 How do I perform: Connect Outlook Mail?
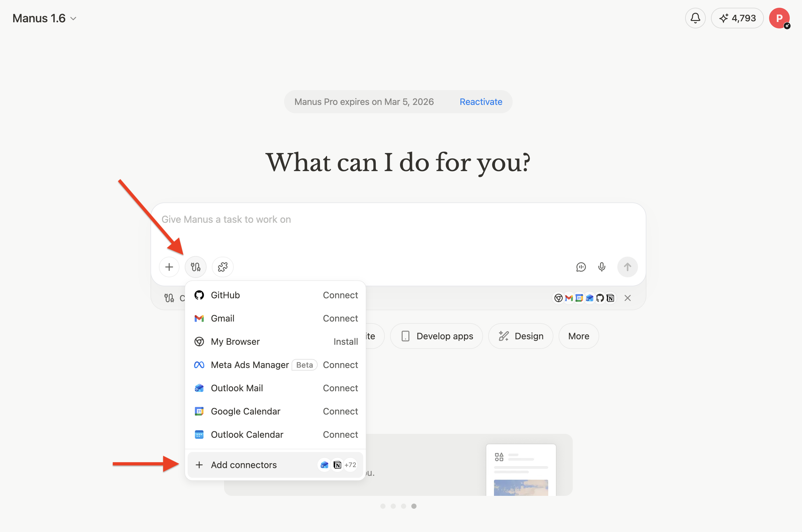pos(340,388)
